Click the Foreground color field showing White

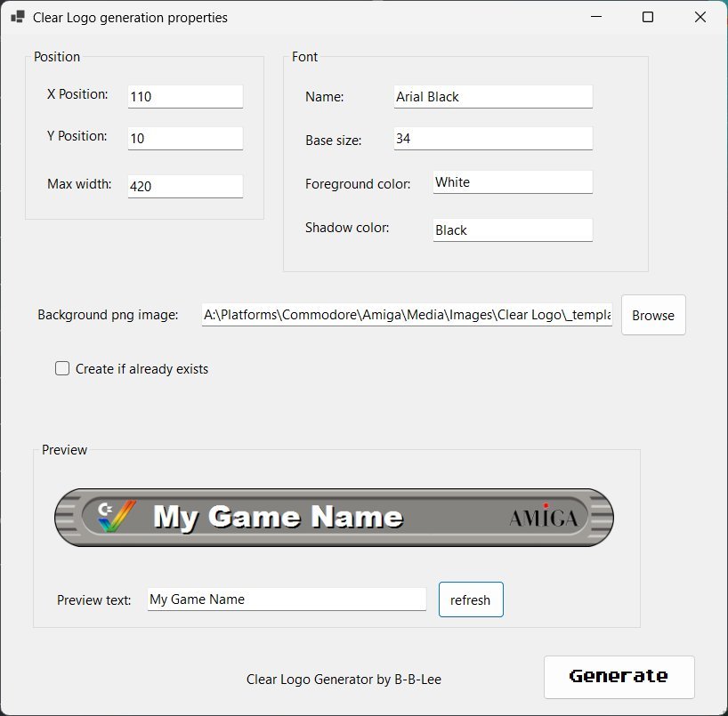513,182
